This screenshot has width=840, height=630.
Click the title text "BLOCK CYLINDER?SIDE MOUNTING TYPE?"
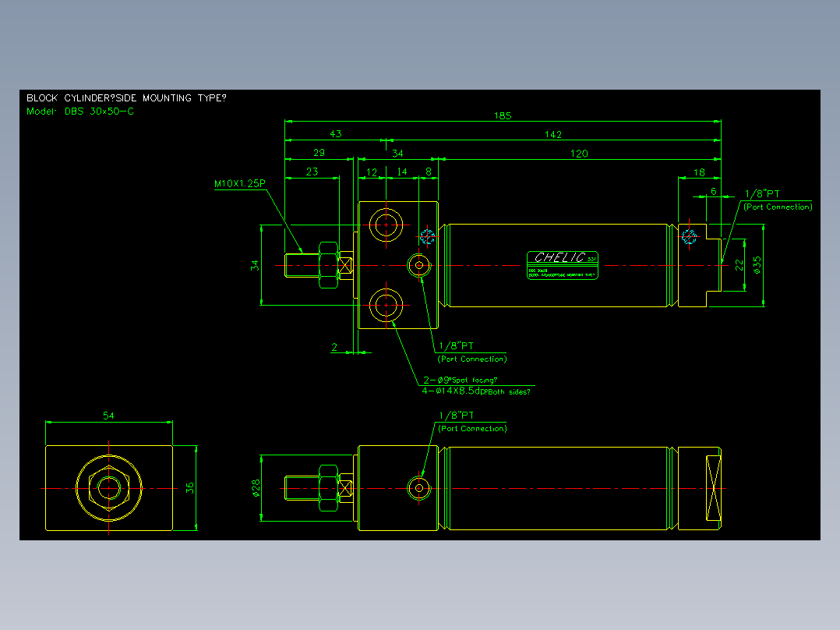coord(126,98)
